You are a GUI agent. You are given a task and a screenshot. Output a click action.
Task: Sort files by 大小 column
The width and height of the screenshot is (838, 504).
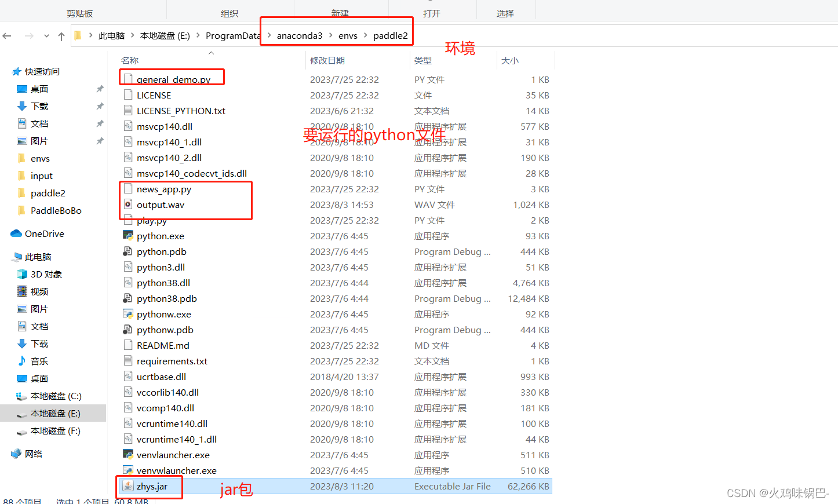coord(510,60)
